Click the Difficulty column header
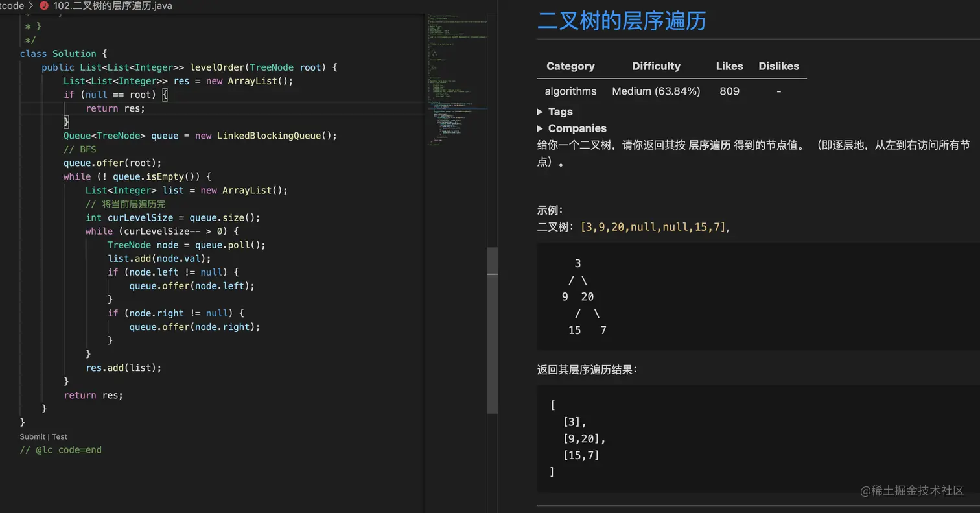Screen dimensions: 980x513 [657, 66]
